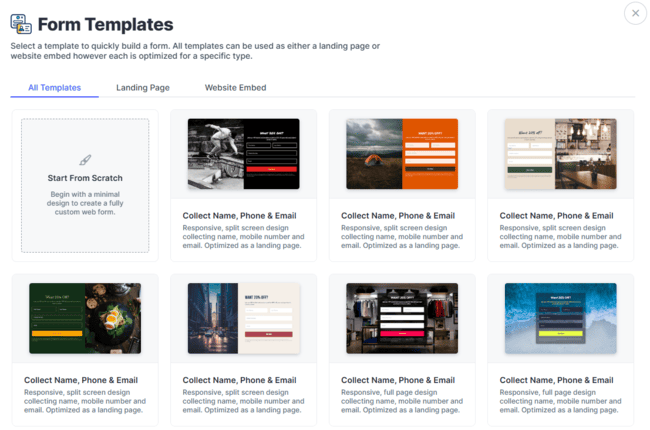Click the title under the city street template
The image size is (650, 430).
coord(239,380)
